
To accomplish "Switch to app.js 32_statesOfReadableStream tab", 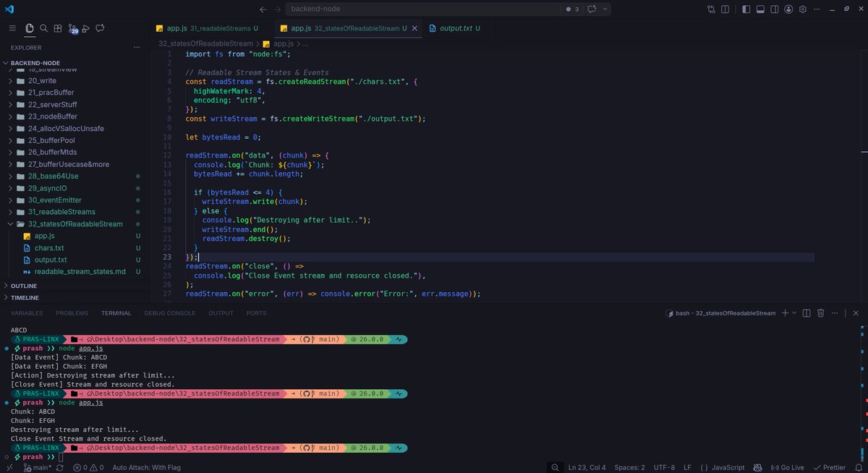I will click(349, 28).
